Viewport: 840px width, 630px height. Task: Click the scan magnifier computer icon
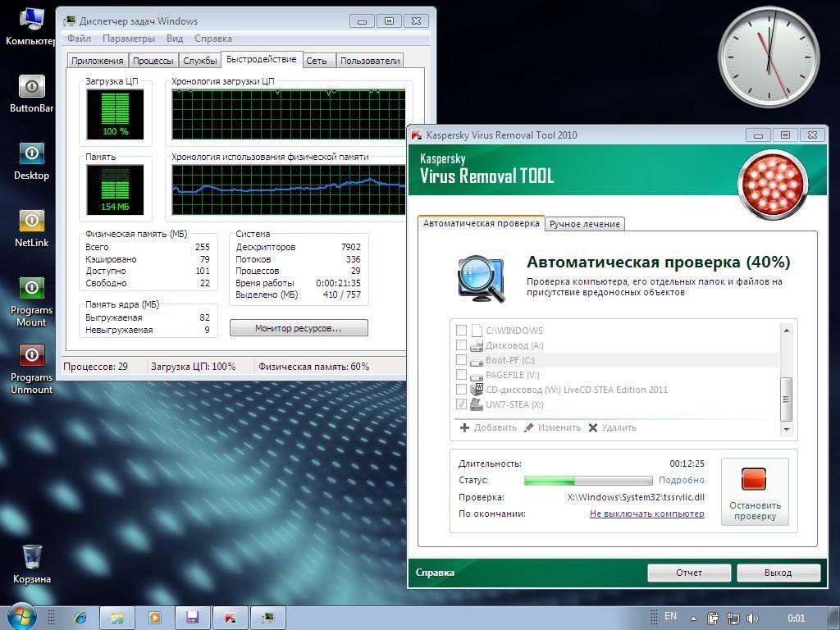click(481, 279)
